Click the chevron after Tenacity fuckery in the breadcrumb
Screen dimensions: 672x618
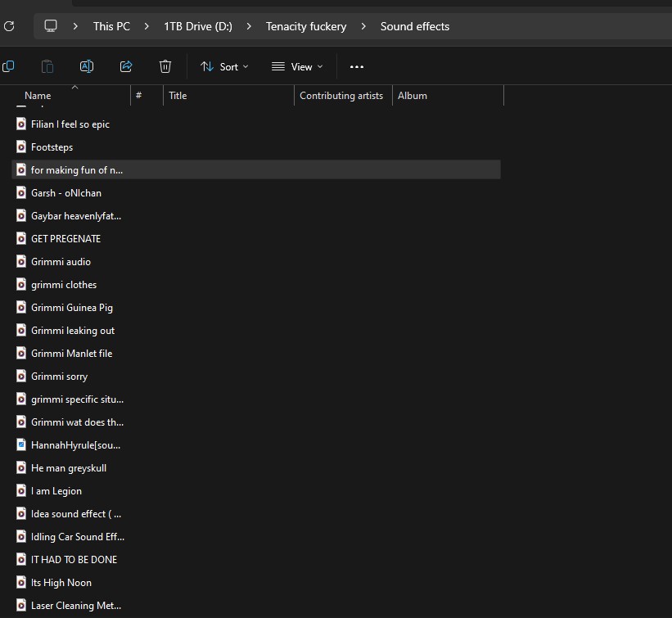pyautogui.click(x=363, y=26)
